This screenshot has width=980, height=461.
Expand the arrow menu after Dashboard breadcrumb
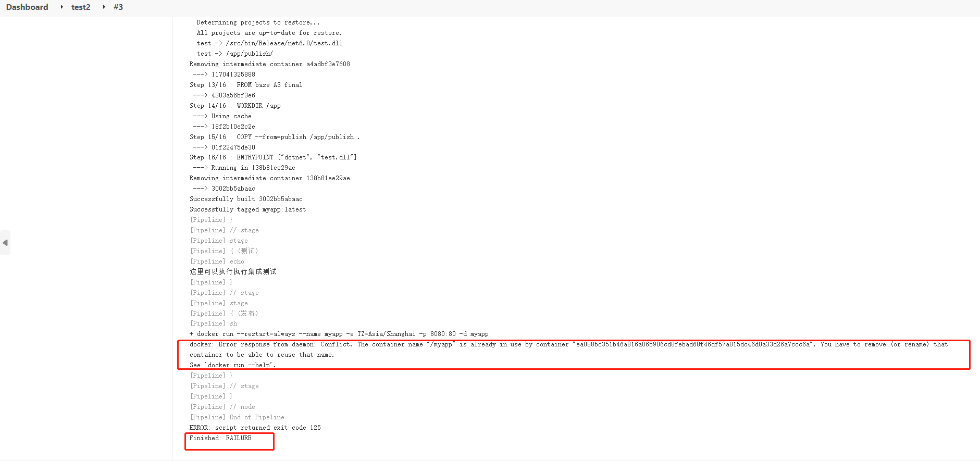61,7
